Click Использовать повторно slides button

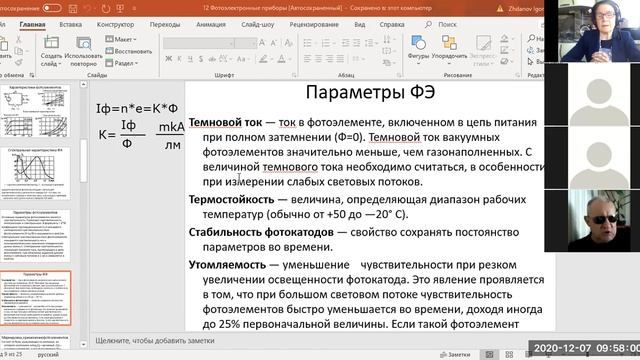[84, 52]
